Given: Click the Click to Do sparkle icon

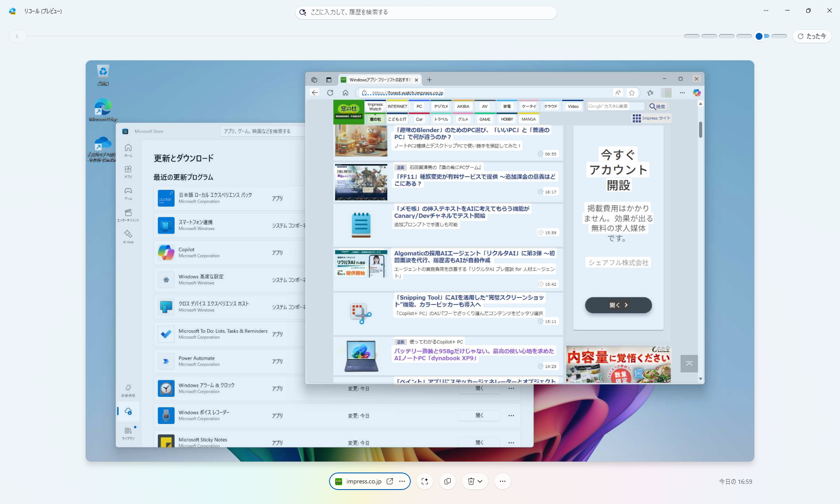Looking at the screenshot, I should (x=424, y=481).
